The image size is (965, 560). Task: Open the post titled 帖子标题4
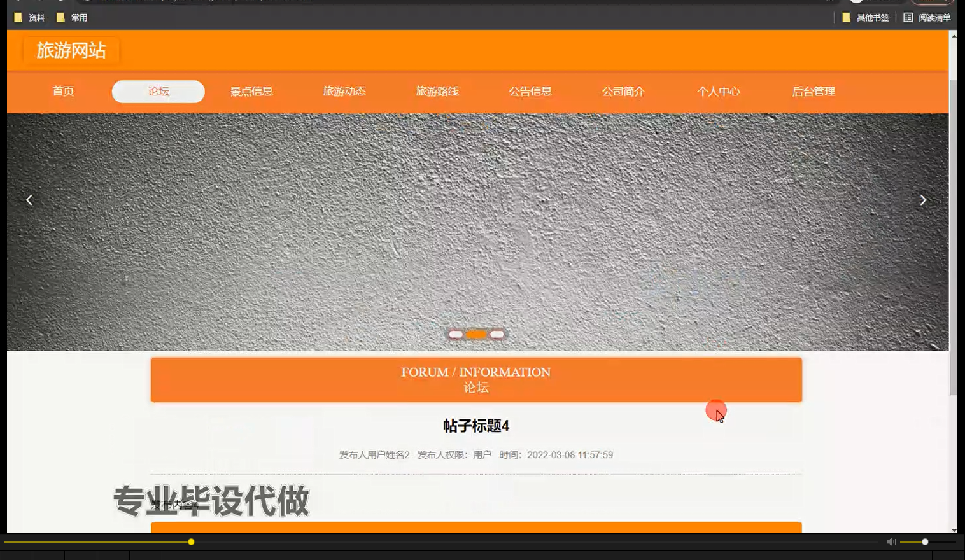[x=476, y=426]
